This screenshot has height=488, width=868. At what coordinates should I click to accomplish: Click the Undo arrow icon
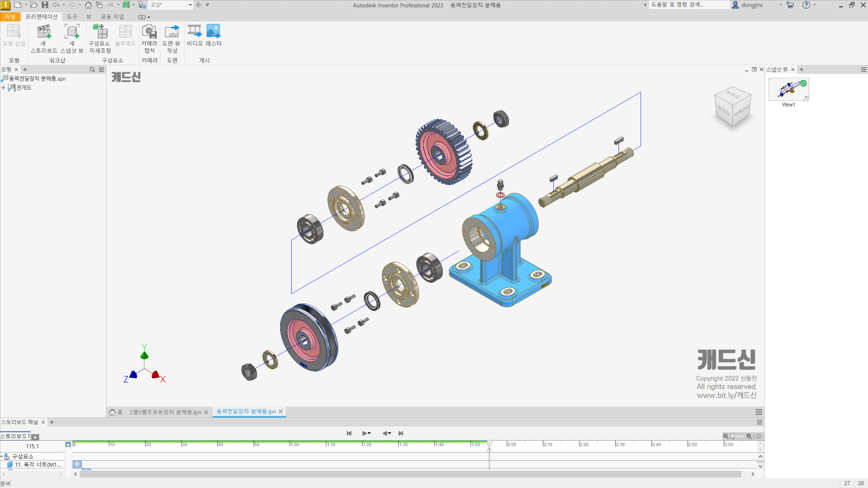(56, 5)
